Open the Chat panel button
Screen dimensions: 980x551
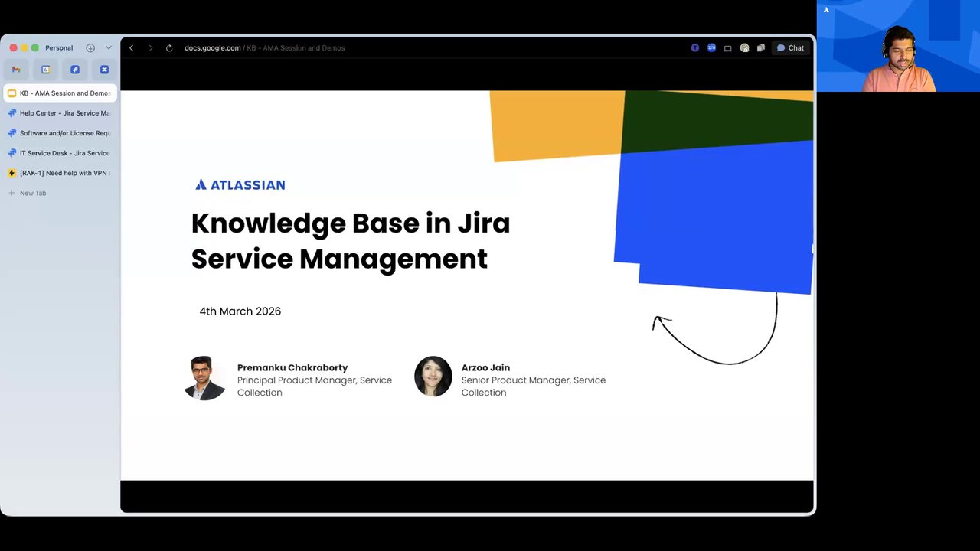click(x=790, y=47)
